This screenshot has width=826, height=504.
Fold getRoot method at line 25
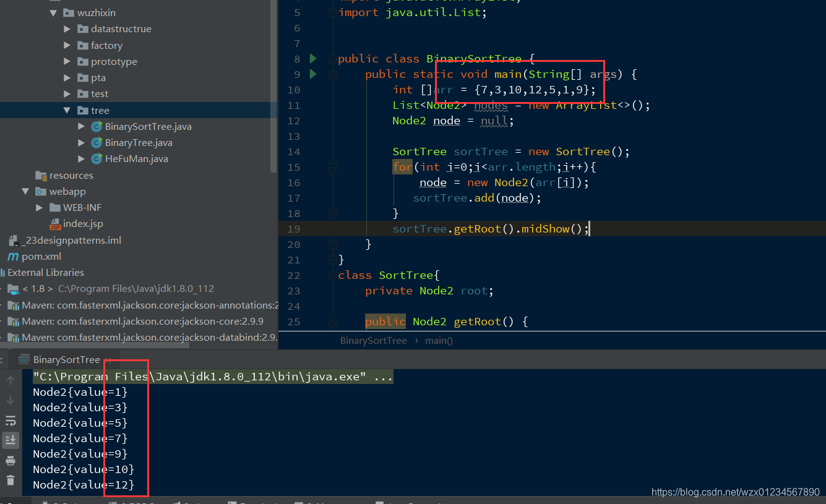[x=333, y=322]
